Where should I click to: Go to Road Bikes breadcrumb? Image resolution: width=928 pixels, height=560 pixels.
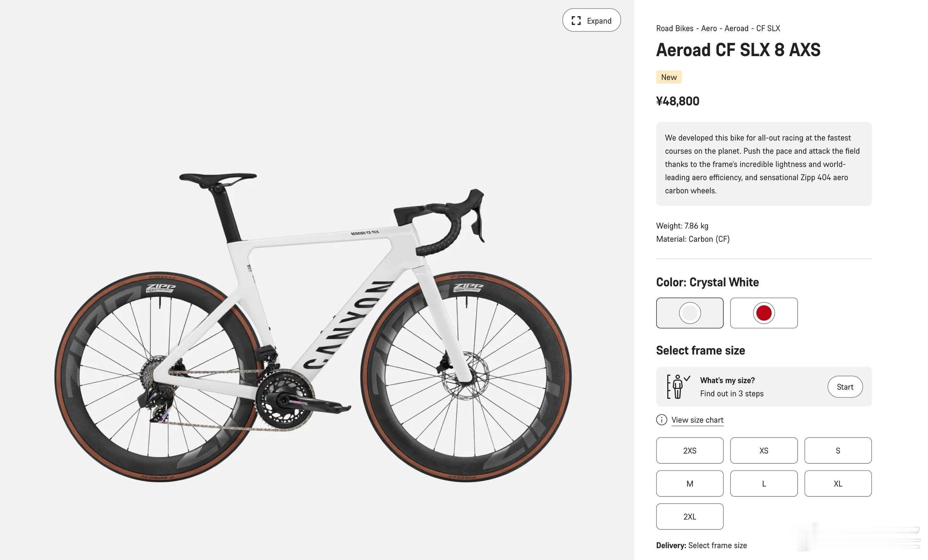click(x=674, y=28)
